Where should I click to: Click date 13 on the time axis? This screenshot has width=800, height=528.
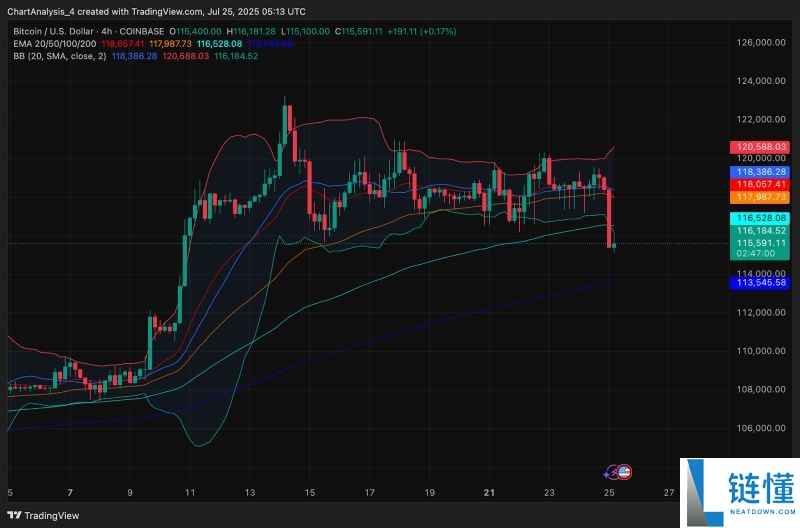pyautogui.click(x=249, y=493)
